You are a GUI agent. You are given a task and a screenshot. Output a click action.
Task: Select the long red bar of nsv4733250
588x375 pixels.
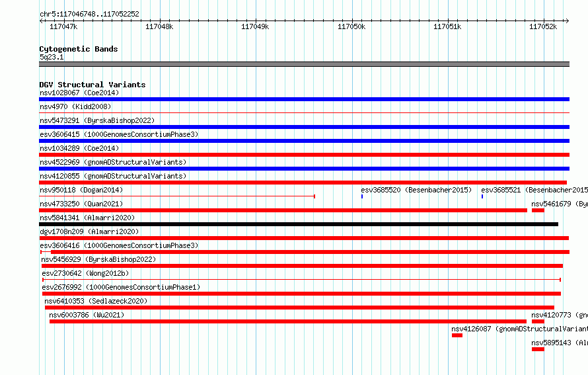point(283,210)
